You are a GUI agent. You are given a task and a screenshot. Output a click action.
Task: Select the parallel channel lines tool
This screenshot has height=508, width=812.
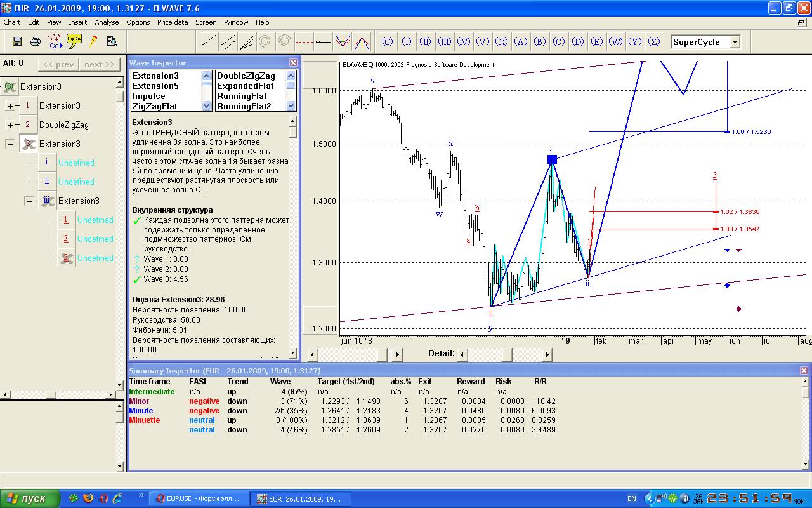[x=227, y=41]
